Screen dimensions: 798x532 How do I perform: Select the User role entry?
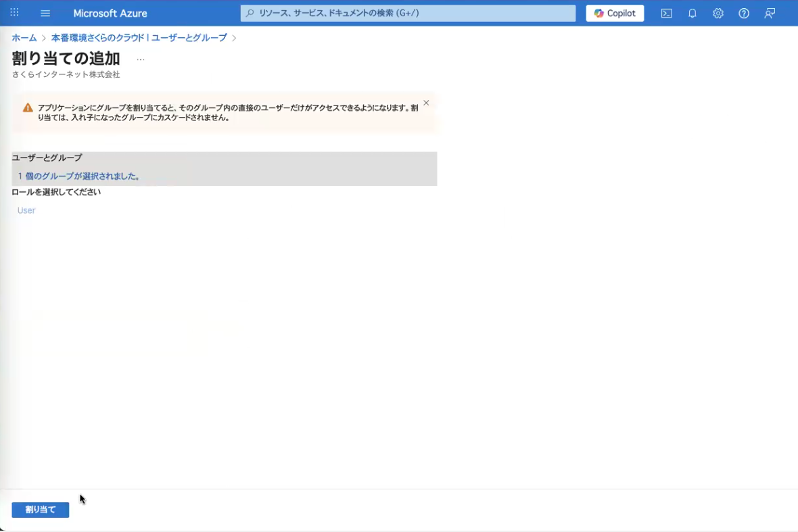pos(26,210)
